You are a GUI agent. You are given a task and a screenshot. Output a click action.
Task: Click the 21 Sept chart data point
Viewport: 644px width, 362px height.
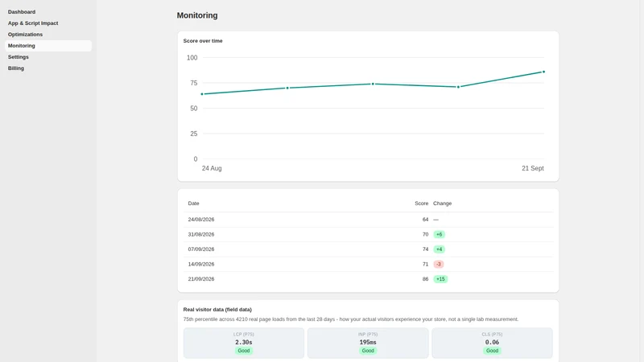[x=544, y=72]
